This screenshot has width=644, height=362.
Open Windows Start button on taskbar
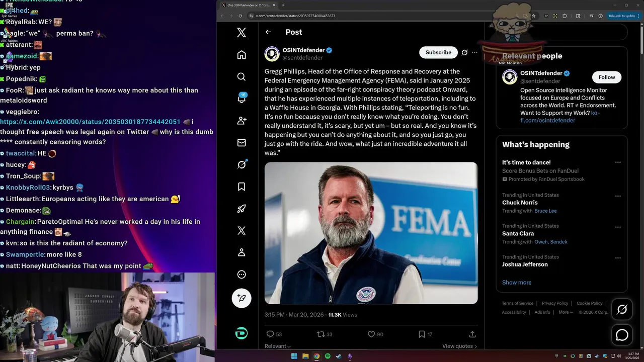(x=294, y=356)
